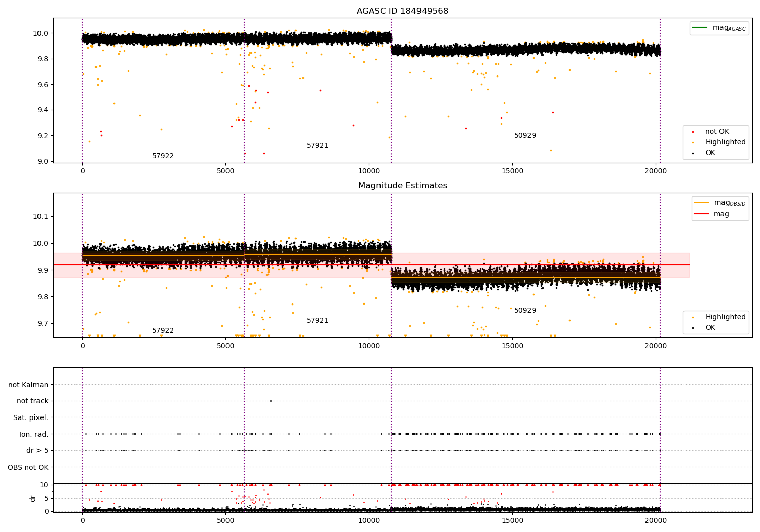Click the 9.4 y-axis tick in the top plot
760x532 pixels.
click(x=42, y=110)
